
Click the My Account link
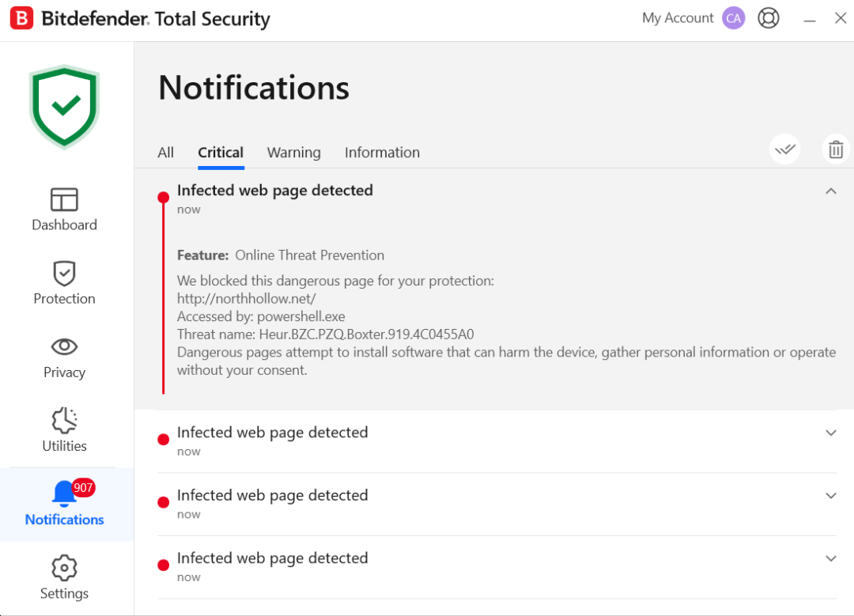[678, 18]
